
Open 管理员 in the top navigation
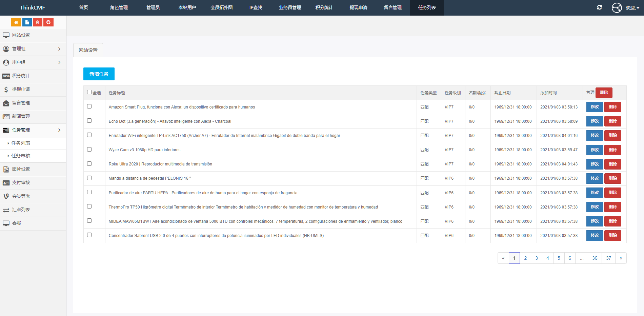[x=153, y=7]
